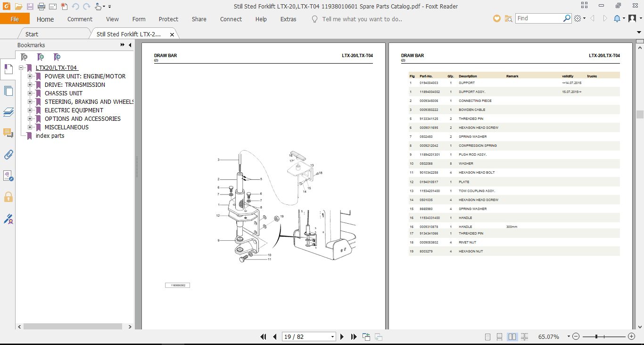This screenshot has height=345, width=644.
Task: Open the notifications bell dropdown
Action: [x=619, y=18]
